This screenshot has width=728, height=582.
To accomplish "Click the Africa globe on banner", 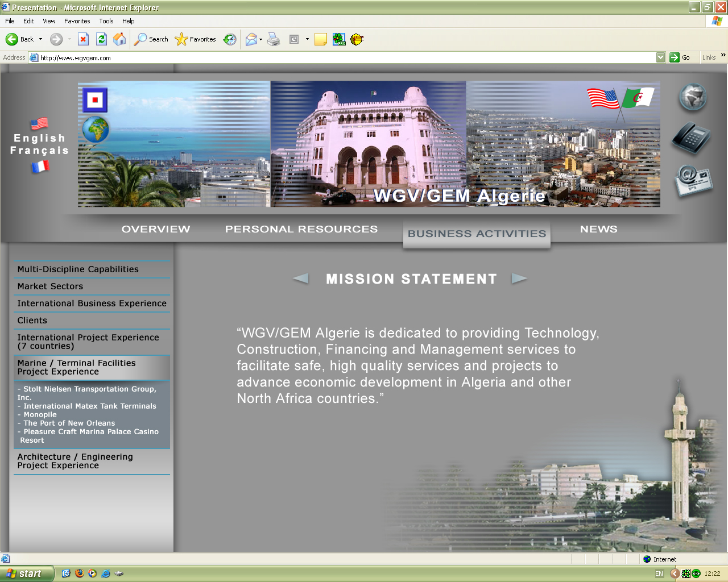I will (96, 130).
